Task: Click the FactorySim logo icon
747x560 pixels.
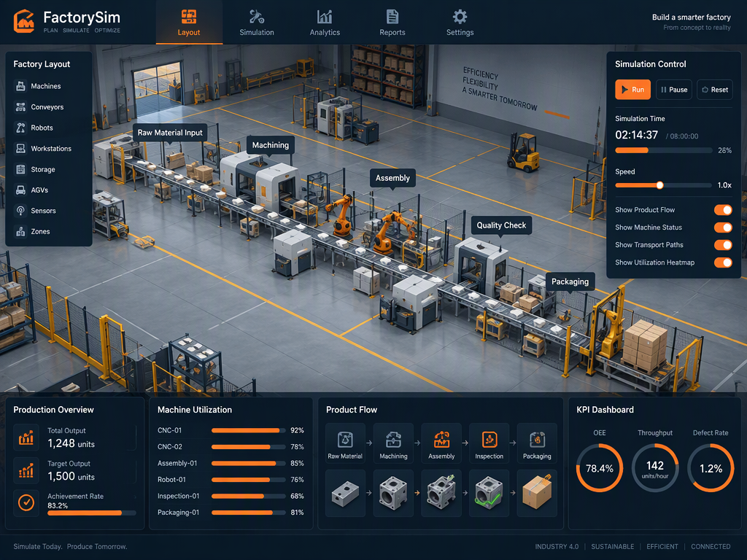Action: tap(24, 21)
